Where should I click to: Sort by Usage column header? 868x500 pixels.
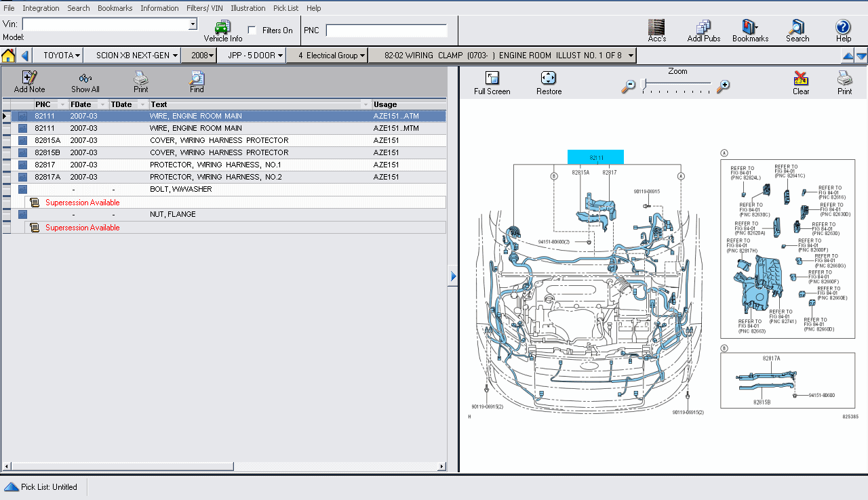(409, 104)
